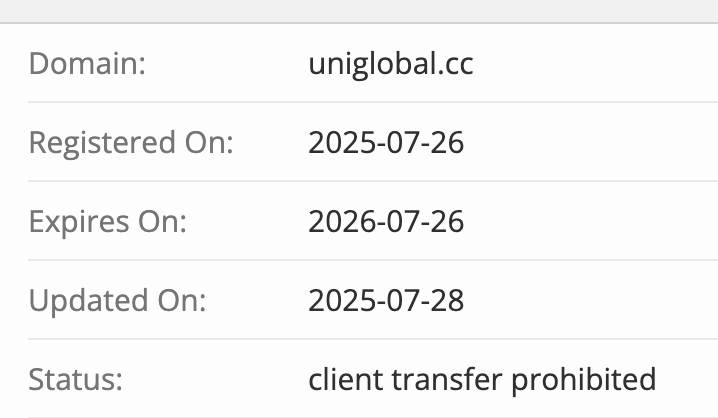
Task: Click the "Registered On:" label
Action: click(x=130, y=143)
